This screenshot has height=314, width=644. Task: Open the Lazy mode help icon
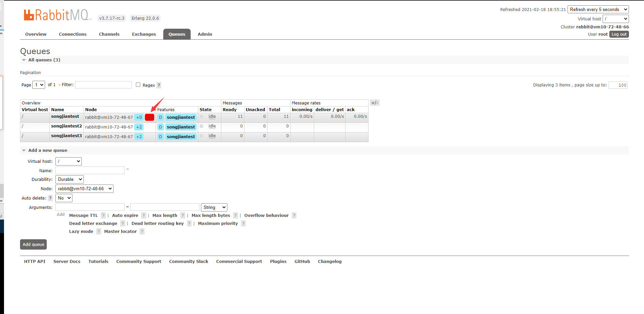[98, 232]
